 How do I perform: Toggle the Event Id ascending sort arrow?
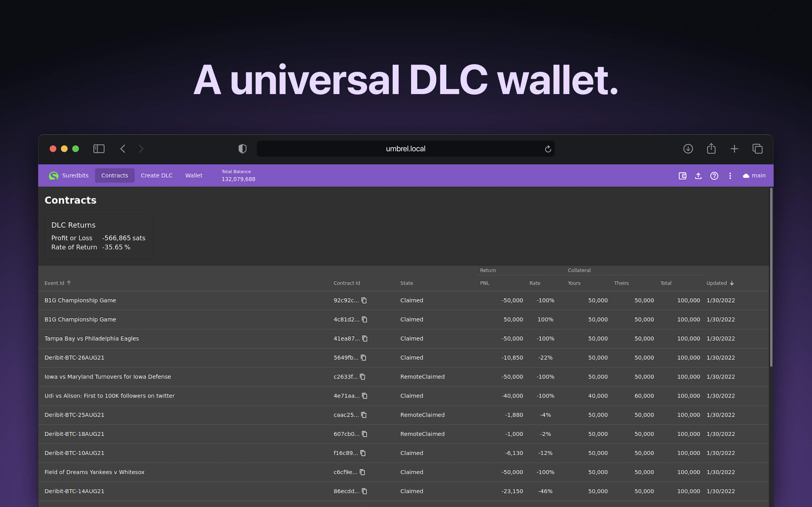click(x=69, y=283)
